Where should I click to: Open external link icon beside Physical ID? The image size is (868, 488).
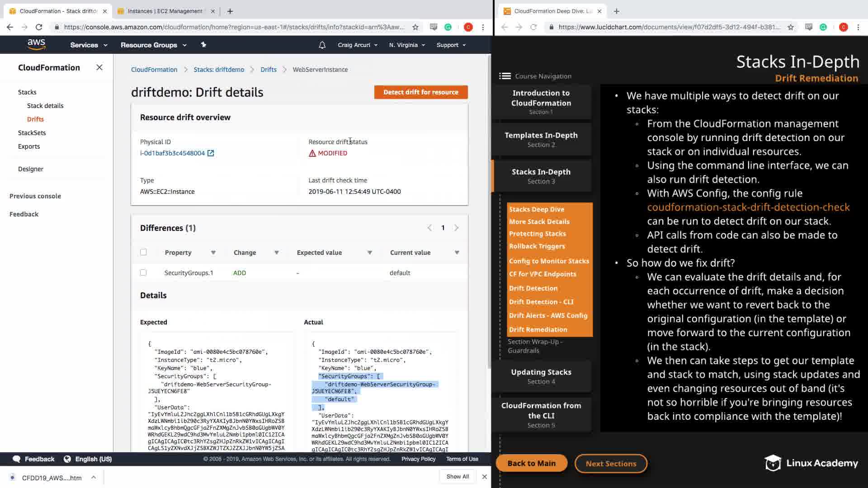[x=211, y=153]
